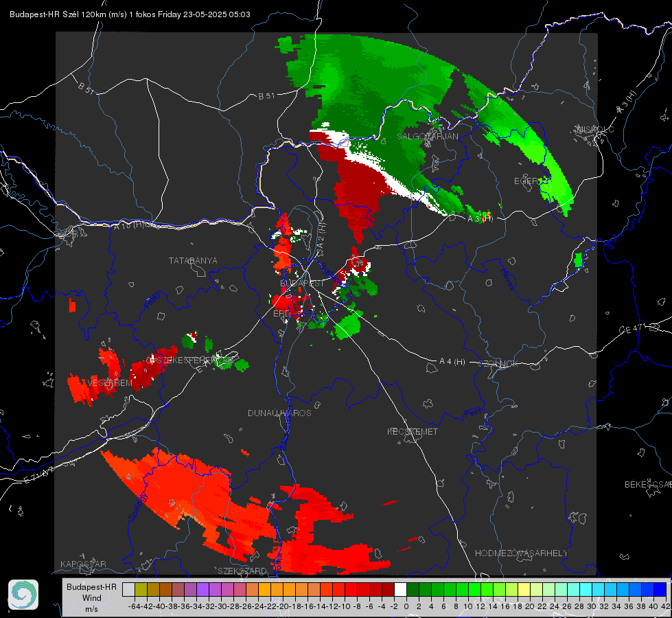Click the "KECSKEMET" city label
The image size is (672, 618).
[413, 431]
